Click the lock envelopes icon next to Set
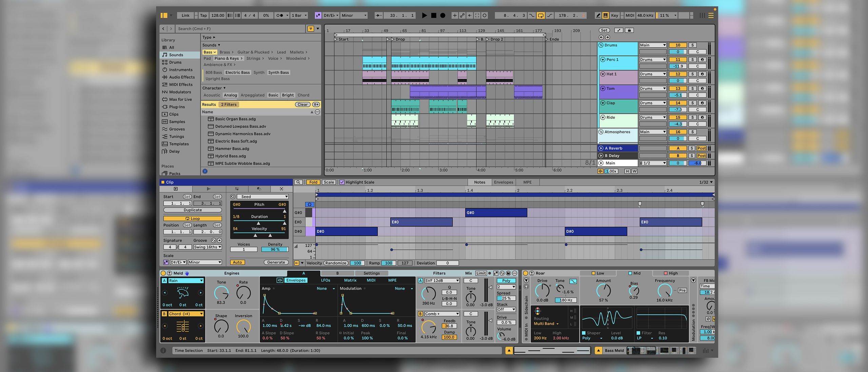This screenshot has width=868, height=372. pos(629,30)
